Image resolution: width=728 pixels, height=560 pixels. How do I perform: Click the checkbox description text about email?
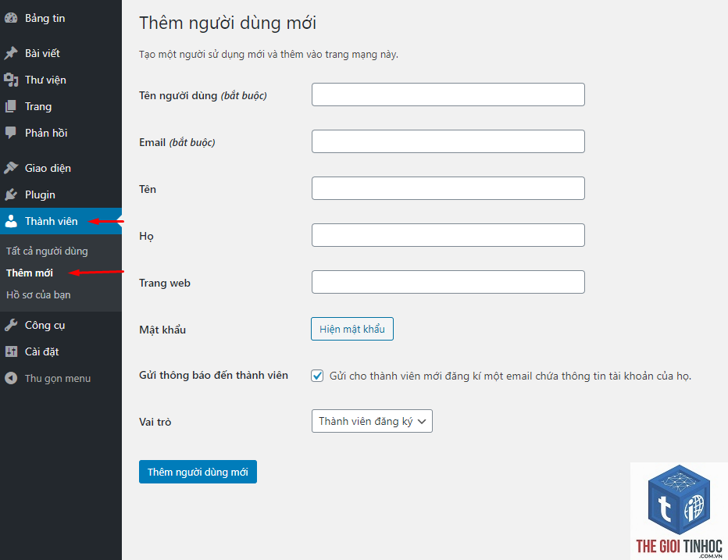click(510, 376)
